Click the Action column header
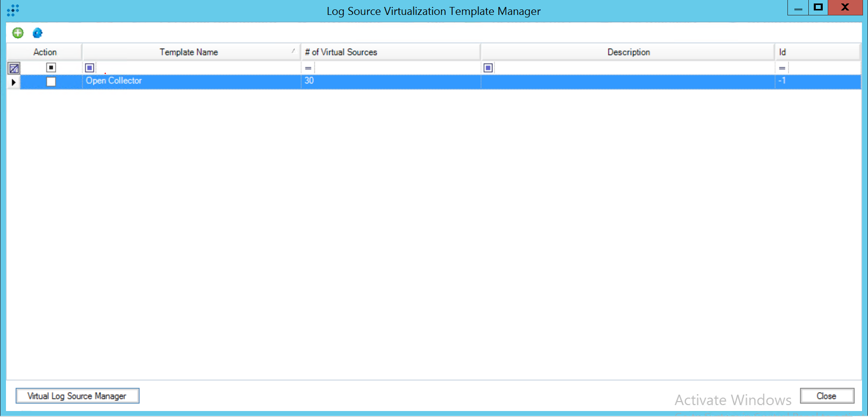 (45, 52)
